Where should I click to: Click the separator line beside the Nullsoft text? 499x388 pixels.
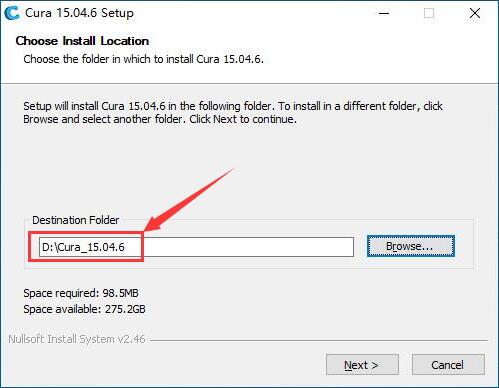pyautogui.click(x=319, y=340)
